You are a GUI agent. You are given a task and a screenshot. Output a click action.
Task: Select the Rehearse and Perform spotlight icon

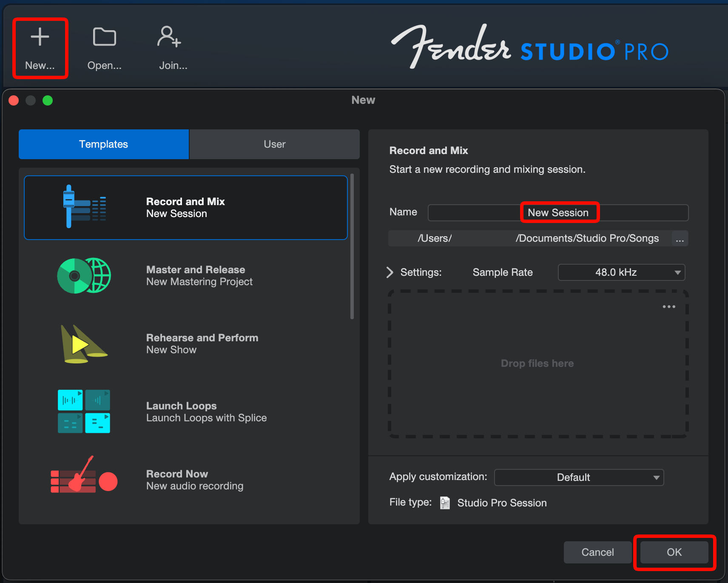point(84,344)
